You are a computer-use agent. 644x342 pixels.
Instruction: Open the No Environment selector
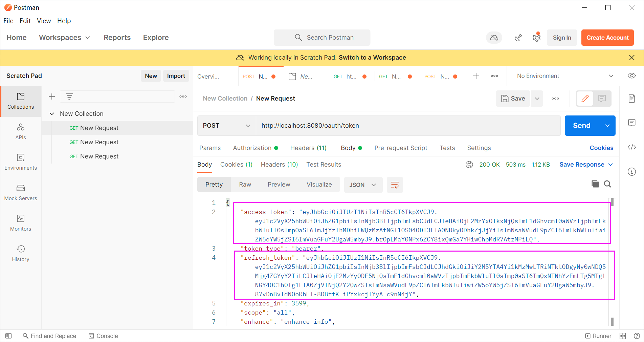pyautogui.click(x=565, y=76)
